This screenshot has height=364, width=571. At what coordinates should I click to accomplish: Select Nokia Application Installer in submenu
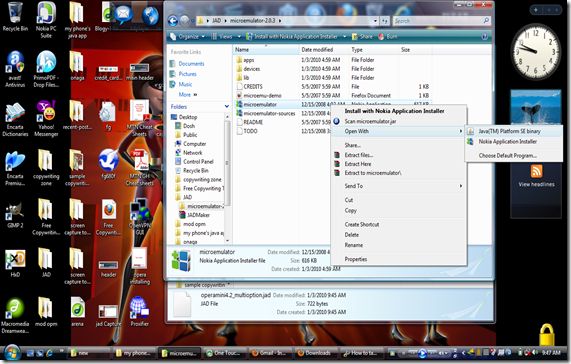pos(508,142)
